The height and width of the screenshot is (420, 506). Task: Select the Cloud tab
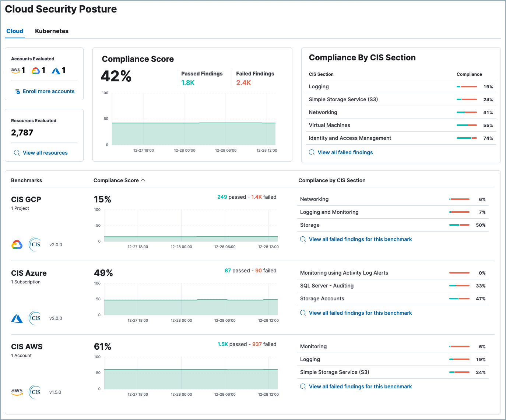click(15, 31)
